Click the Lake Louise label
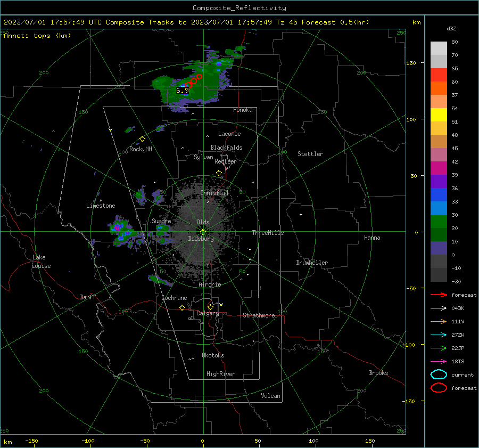The image size is (479, 448). coord(41,262)
